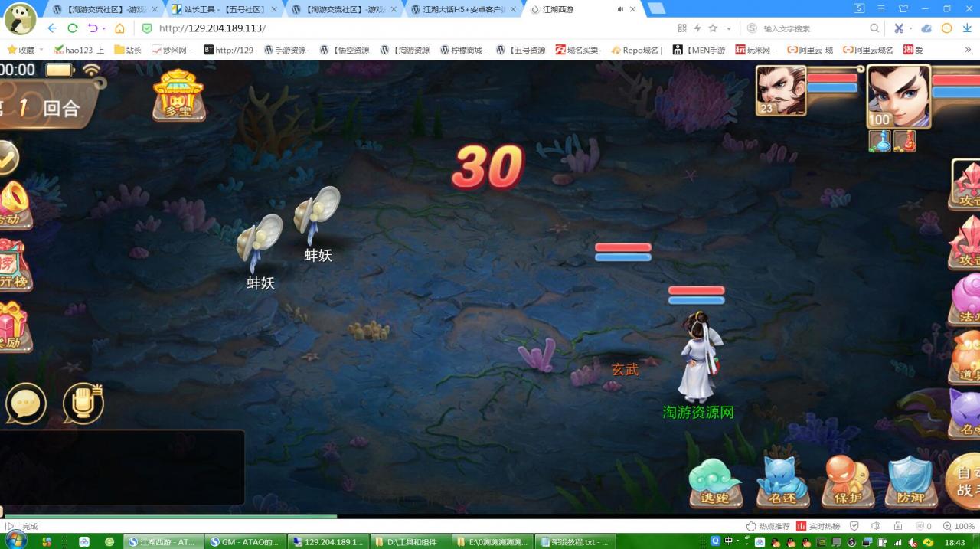The image size is (980, 549).
Task: Click the taskbar clock 18:43
Action: [x=955, y=541]
